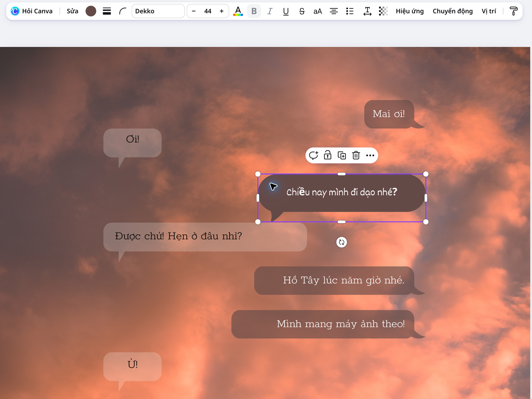This screenshot has height=399, width=532.
Task: Toggle bold formatting
Action: [254, 11]
